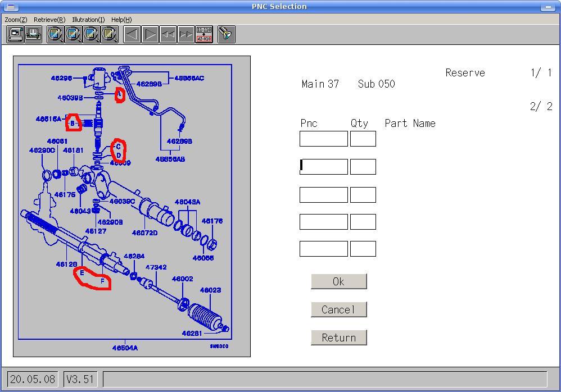Click the 11-110 / 42-010 group jump icon
The height and width of the screenshot is (392, 561).
(x=204, y=35)
